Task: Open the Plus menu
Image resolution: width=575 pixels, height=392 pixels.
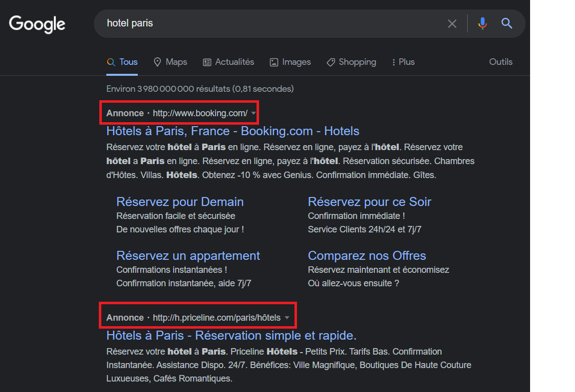Action: (x=403, y=62)
